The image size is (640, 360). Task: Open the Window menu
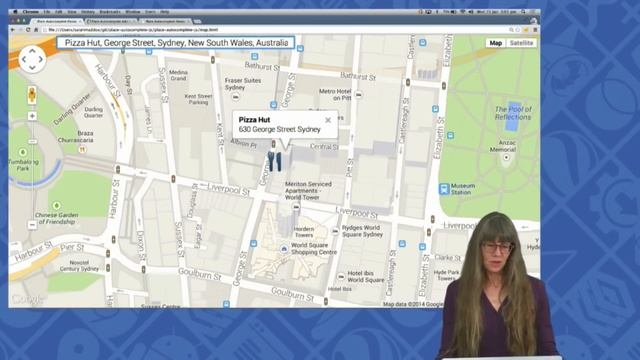click(133, 12)
